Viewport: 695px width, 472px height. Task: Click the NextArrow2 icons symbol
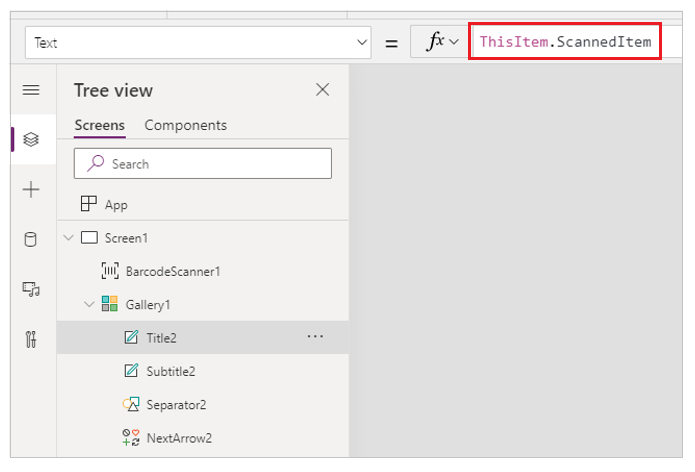pos(131,437)
